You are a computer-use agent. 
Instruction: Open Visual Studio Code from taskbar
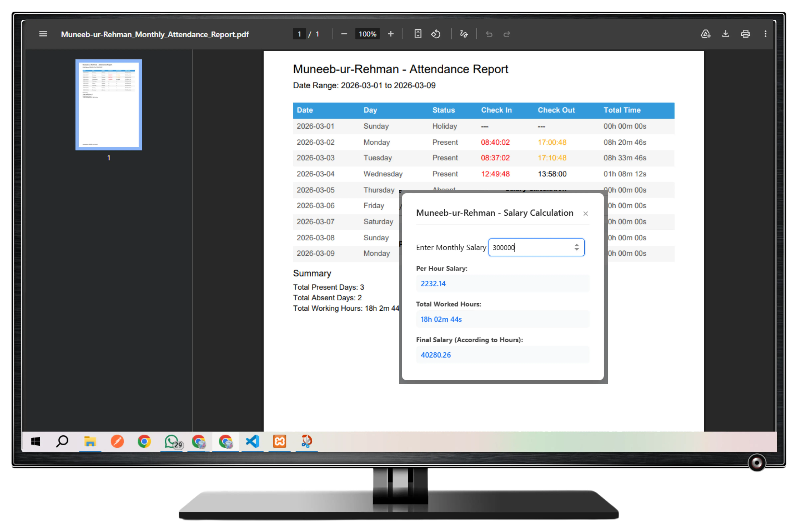(252, 441)
